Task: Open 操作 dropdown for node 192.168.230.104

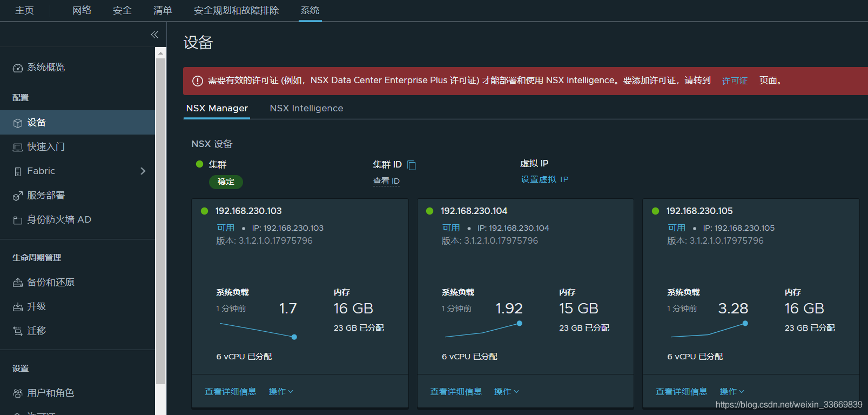Action: (506, 392)
